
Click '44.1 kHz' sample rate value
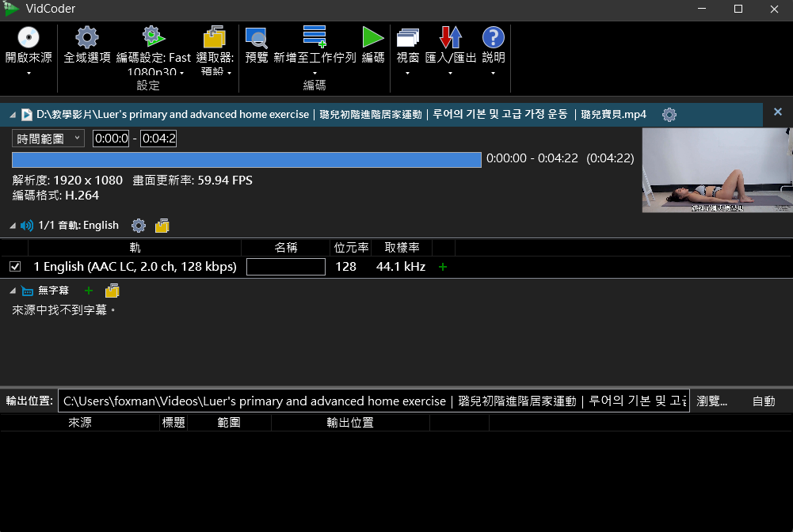(x=401, y=267)
